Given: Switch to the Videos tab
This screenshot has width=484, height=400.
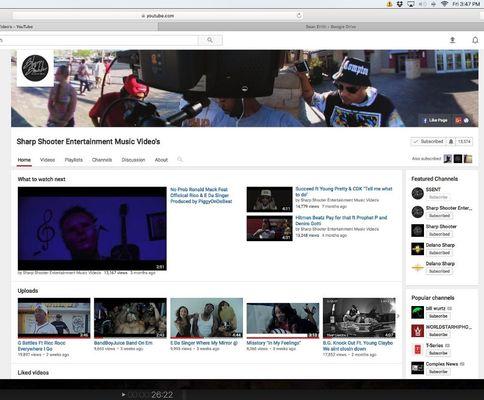Looking at the screenshot, I should pyautogui.click(x=47, y=160).
